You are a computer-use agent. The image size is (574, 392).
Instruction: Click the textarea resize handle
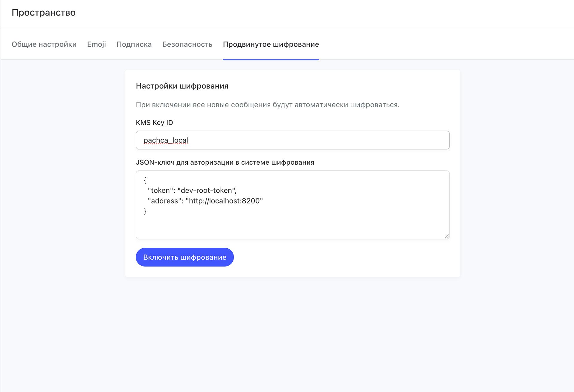pyautogui.click(x=447, y=236)
